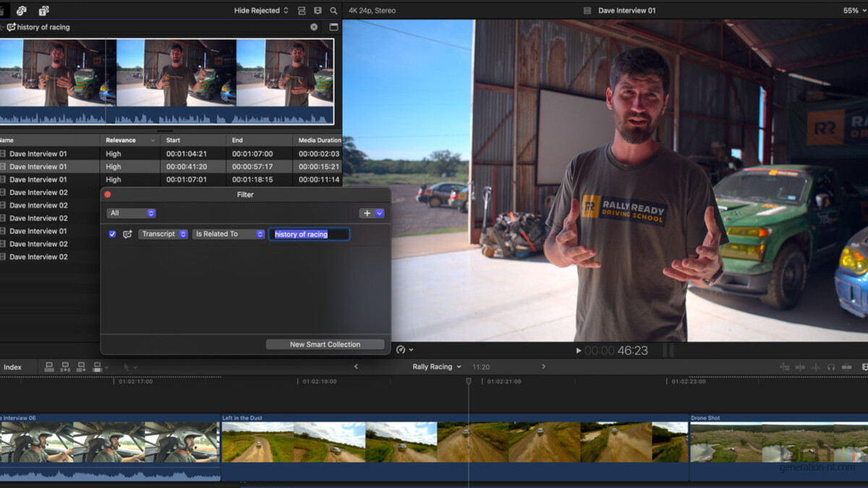Viewport: 868px width, 488px height.
Task: Click the clip appearance icon beside Hide Rejected
Action: 302,10
